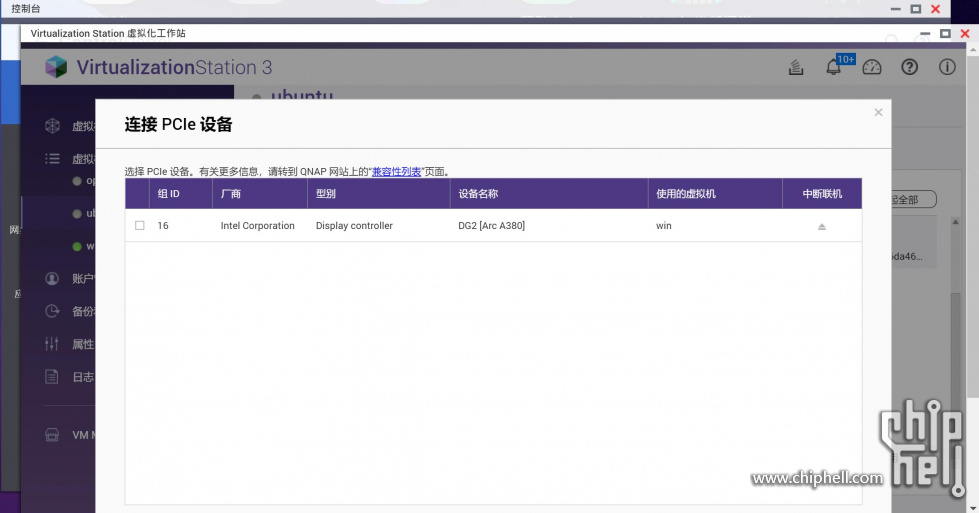This screenshot has height=513, width=979.
Task: Select the 虚拟 overview cube sidebar icon
Action: pyautogui.click(x=52, y=126)
